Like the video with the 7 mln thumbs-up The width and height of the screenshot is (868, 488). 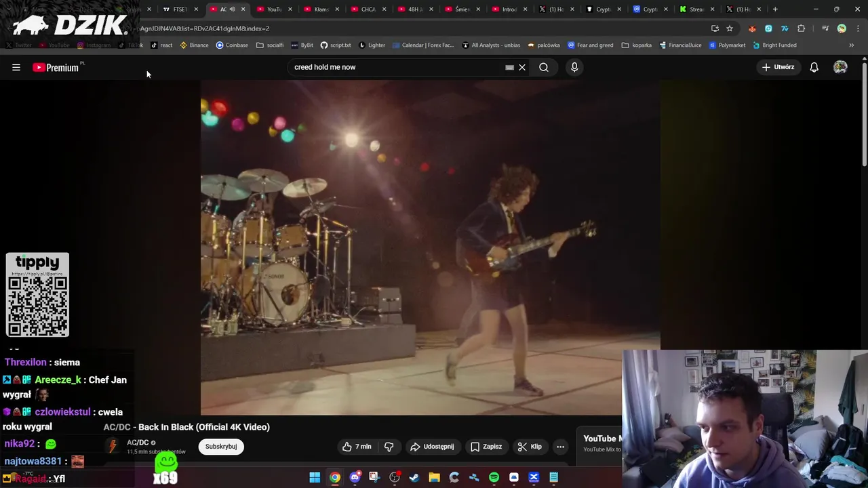point(357,447)
